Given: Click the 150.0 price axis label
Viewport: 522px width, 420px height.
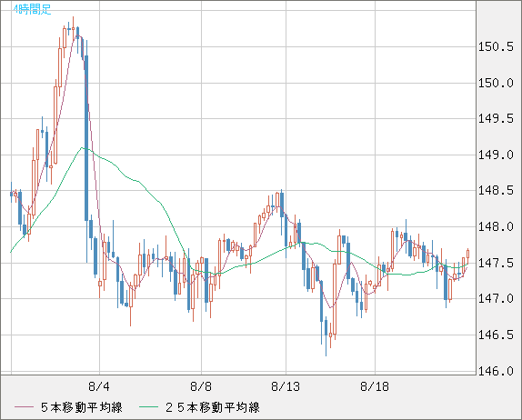Looking at the screenshot, I should pyautogui.click(x=496, y=83).
